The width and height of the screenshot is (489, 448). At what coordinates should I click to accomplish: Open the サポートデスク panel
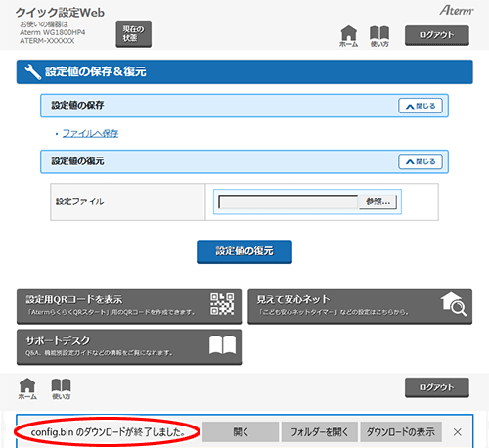pyautogui.click(x=129, y=346)
